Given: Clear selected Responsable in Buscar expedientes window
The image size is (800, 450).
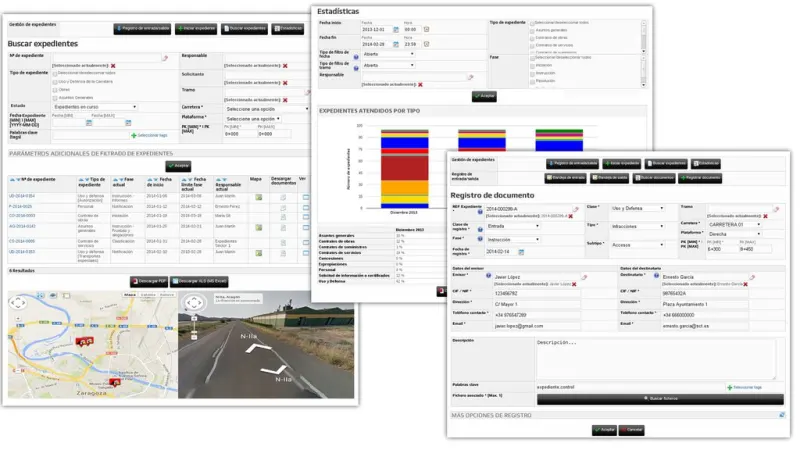Looking at the screenshot, I should (x=285, y=66).
